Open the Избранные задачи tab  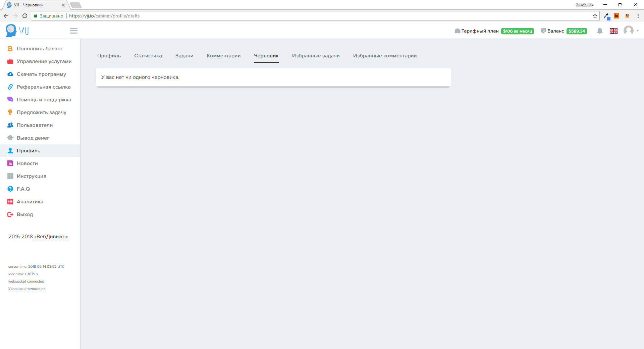[x=316, y=56]
